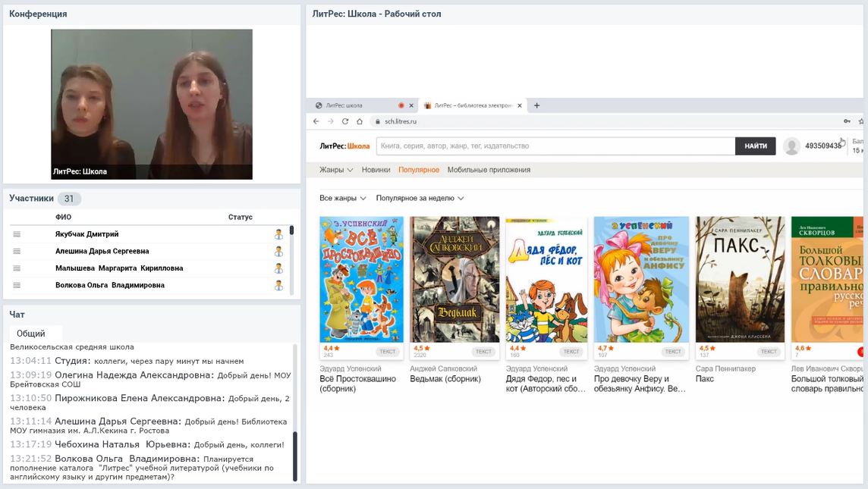Select the Общий chat tab
The width and height of the screenshot is (868, 489).
31,334
